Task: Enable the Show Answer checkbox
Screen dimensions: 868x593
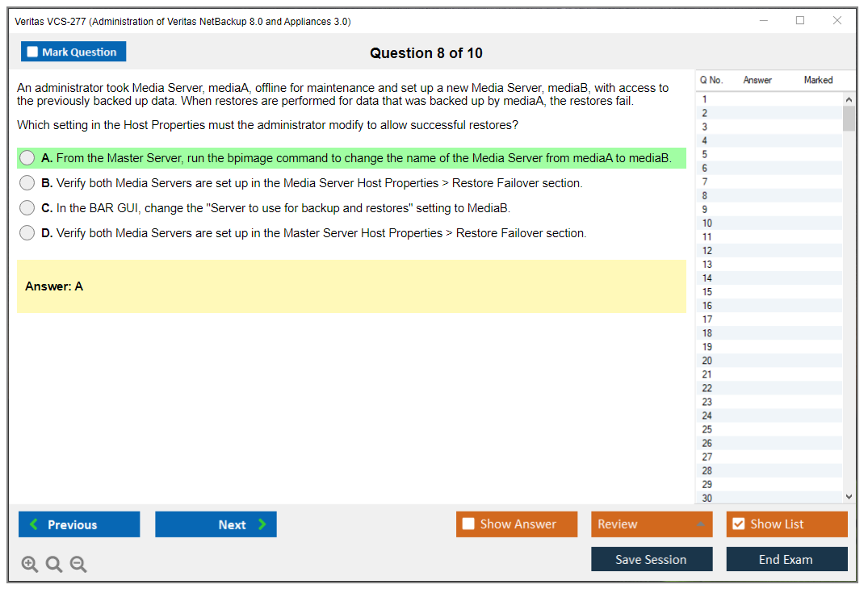Action: click(468, 524)
